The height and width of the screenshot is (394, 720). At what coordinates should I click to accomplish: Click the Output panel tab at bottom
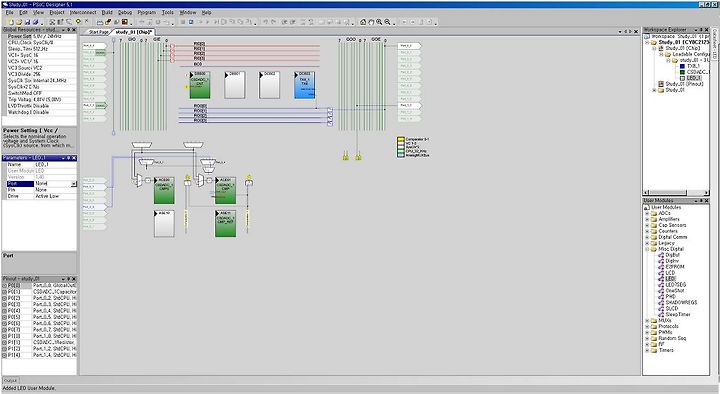click(x=10, y=381)
